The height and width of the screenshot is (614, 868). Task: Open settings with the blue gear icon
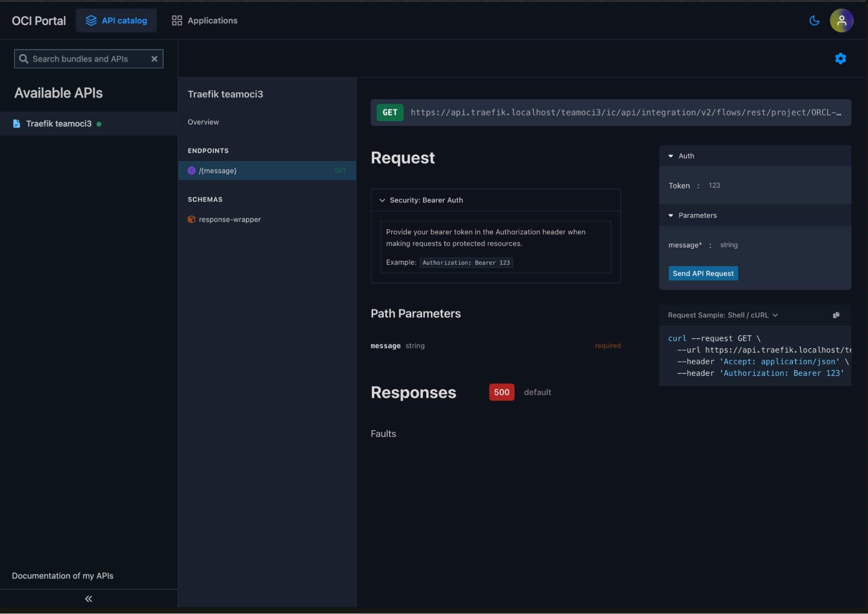click(840, 59)
